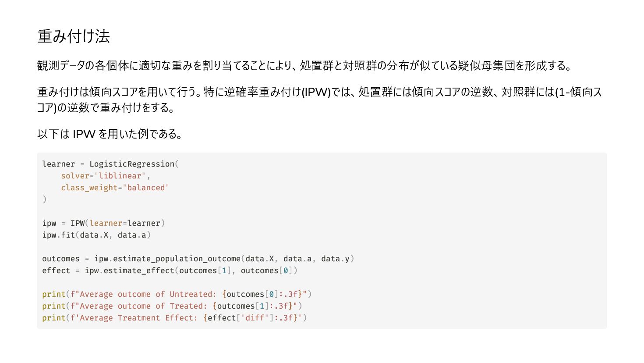Screen dimensions: 644x363
Task: Click the print line for Treated outcome
Action: tap(172, 306)
